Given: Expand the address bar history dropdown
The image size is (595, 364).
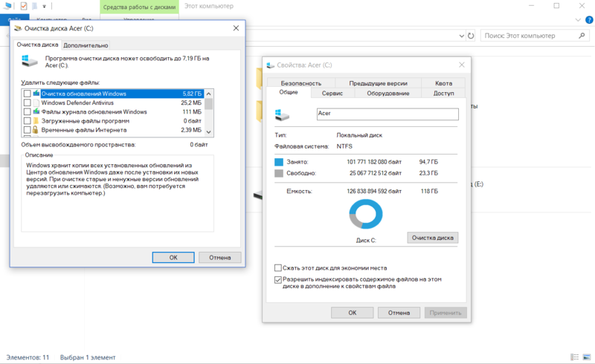Looking at the screenshot, I should point(461,36).
